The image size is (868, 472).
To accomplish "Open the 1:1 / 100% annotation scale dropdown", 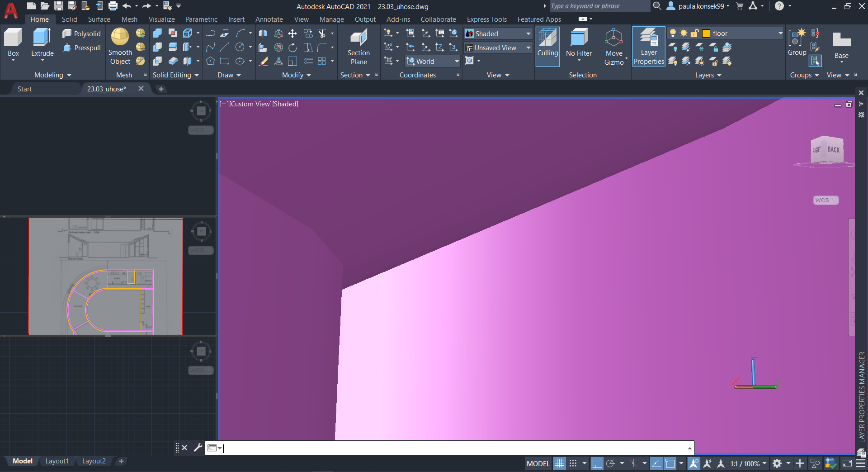I will coord(749,463).
